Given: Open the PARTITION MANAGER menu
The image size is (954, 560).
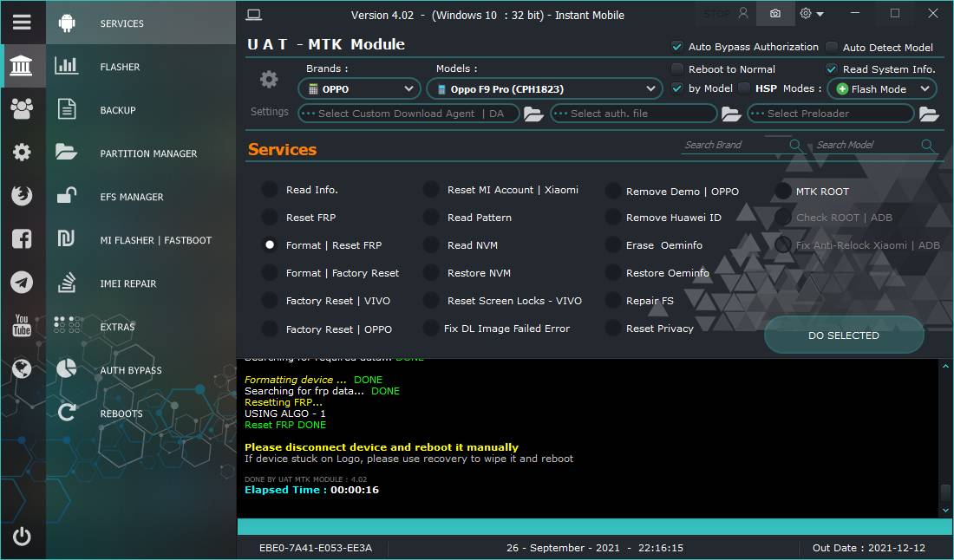Looking at the screenshot, I should [141, 153].
